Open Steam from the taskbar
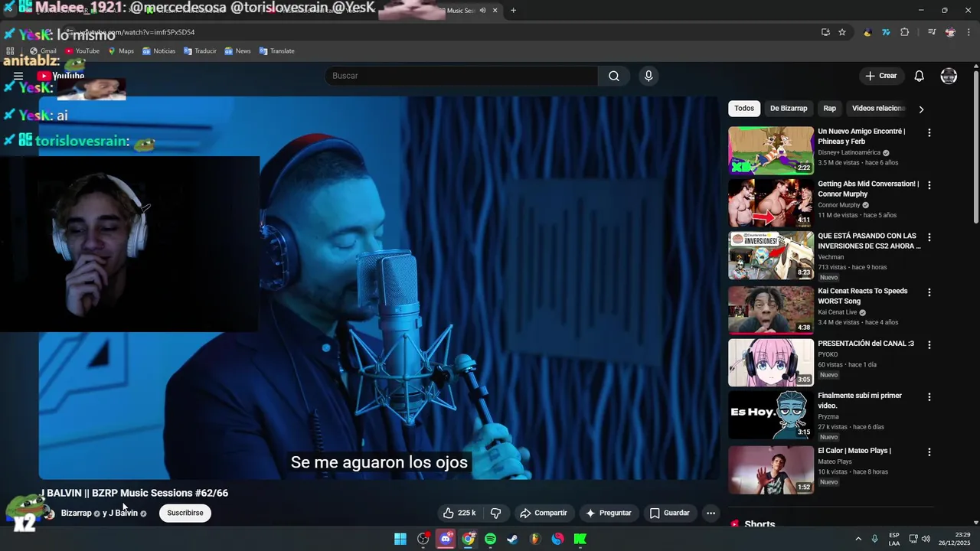The width and height of the screenshot is (980, 551). (x=512, y=539)
